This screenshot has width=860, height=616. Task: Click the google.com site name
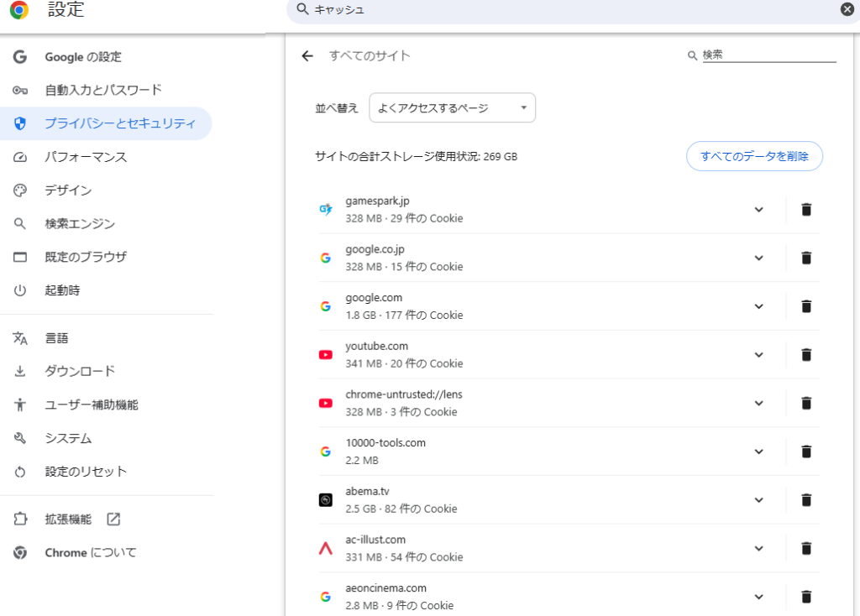point(374,298)
